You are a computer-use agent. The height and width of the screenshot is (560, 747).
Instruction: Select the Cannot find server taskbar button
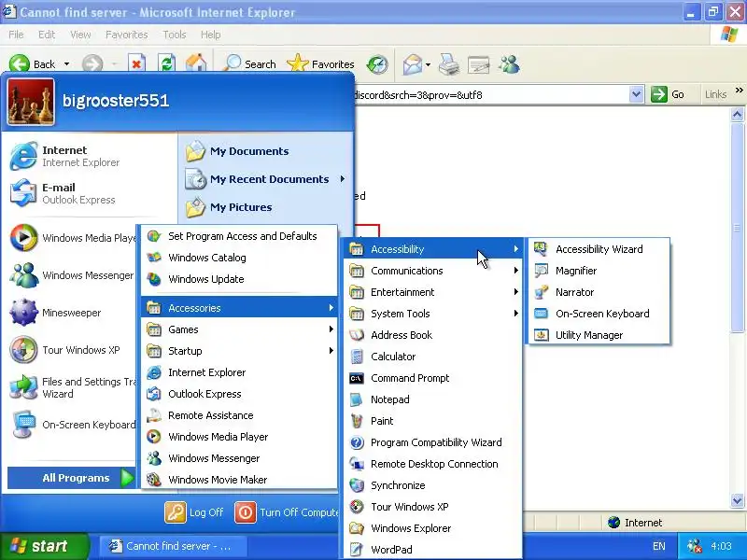(x=174, y=546)
